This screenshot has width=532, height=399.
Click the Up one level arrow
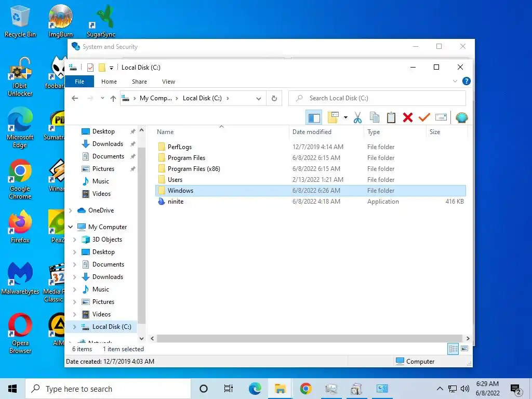click(113, 98)
